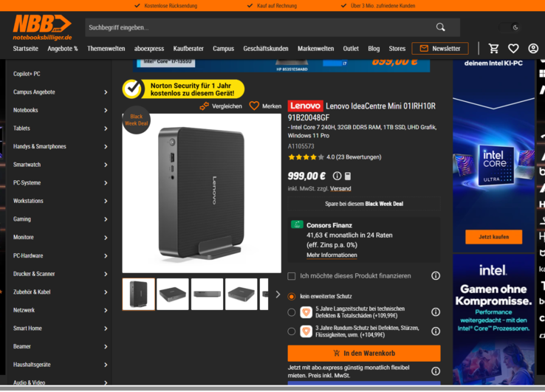Click info icon for 3 Jahre Rundum-Schutz
The height and width of the screenshot is (392, 545).
[436, 331]
